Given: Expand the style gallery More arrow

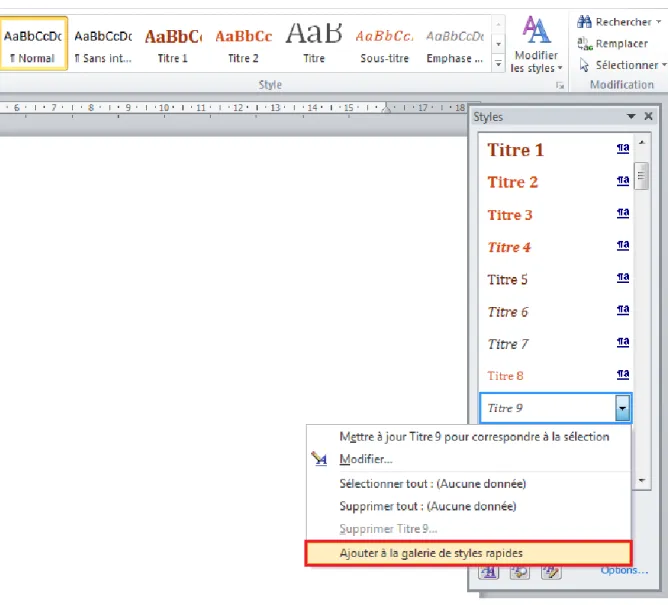Looking at the screenshot, I should coord(498,64).
